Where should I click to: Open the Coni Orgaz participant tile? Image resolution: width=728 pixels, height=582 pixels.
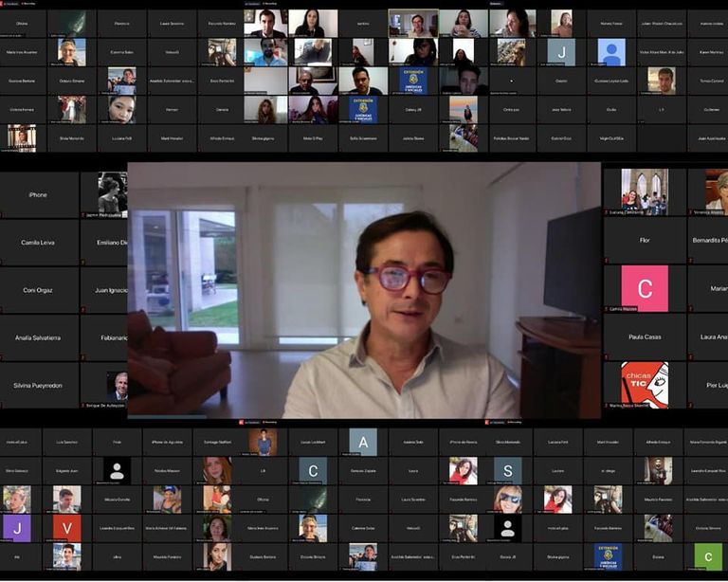[x=39, y=290]
